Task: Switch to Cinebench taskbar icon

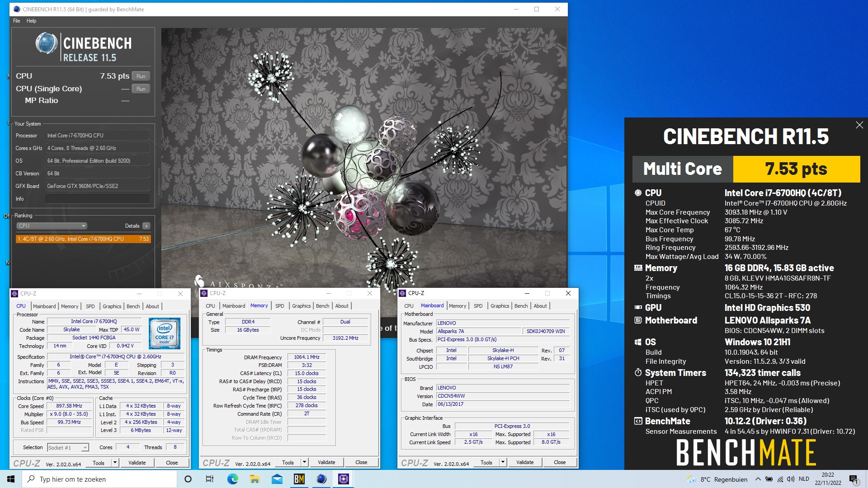Action: click(x=321, y=479)
